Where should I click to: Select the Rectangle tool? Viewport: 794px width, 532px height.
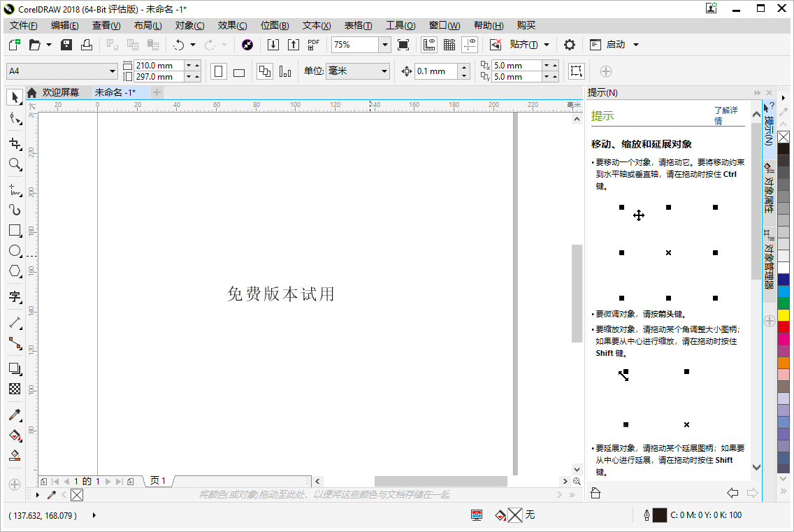tap(15, 231)
